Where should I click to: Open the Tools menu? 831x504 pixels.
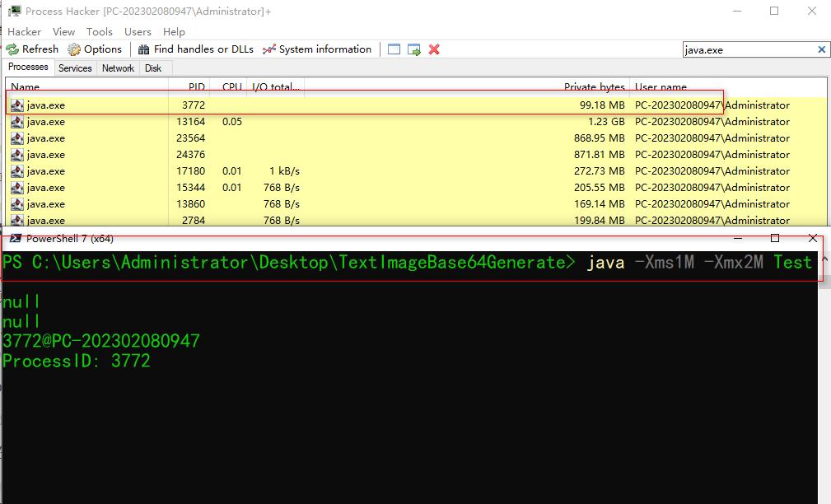click(x=100, y=31)
